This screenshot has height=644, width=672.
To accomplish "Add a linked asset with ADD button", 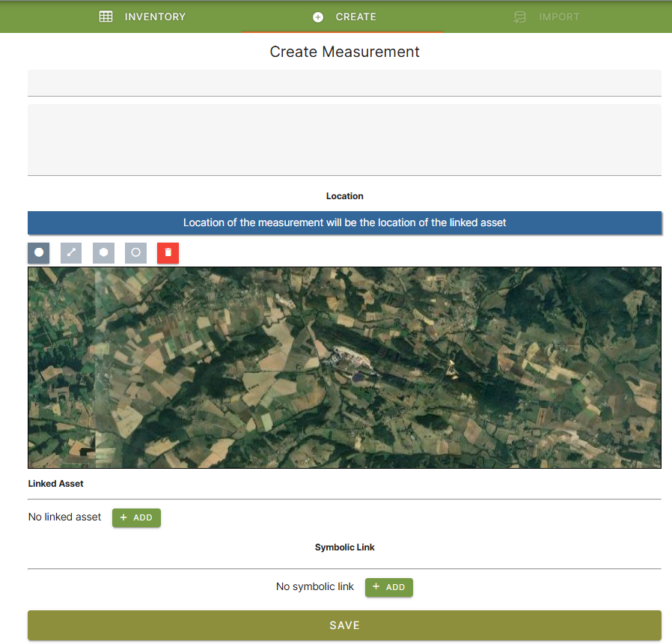I will pos(136,517).
